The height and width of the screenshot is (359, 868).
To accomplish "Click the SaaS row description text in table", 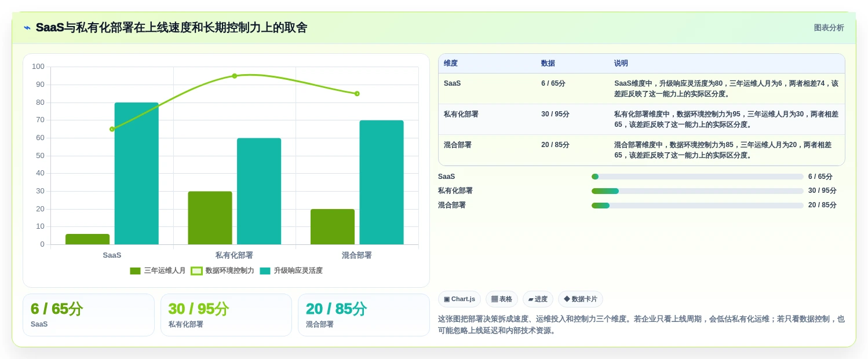I will 727,89.
